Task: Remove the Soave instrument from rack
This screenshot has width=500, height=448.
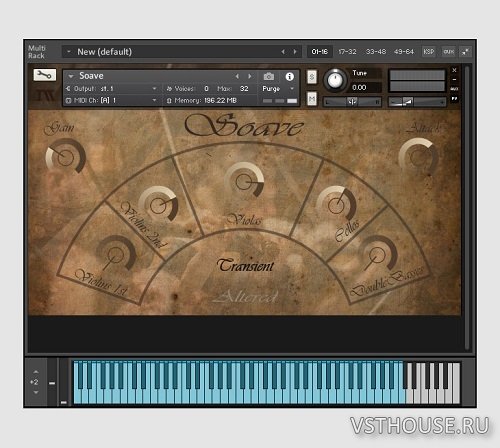Action: click(x=454, y=70)
